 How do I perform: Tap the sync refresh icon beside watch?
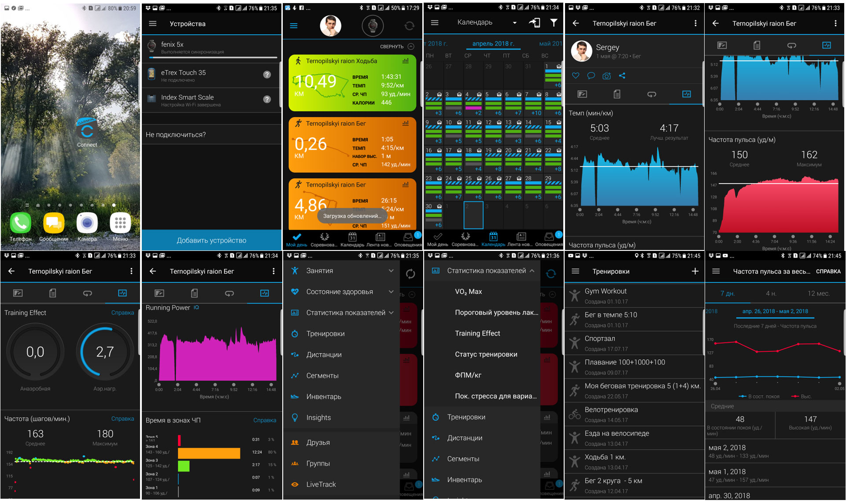(409, 26)
